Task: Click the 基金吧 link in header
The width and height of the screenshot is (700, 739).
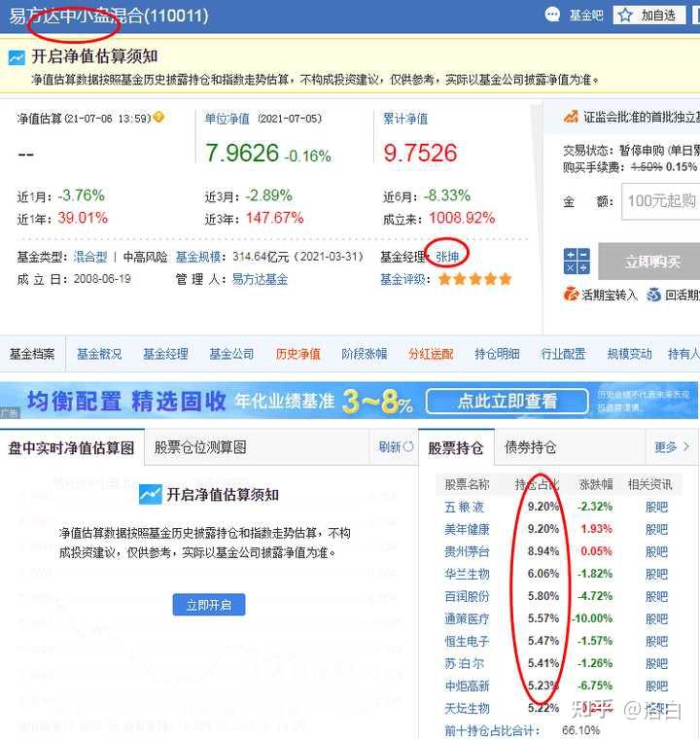Action: (x=586, y=16)
